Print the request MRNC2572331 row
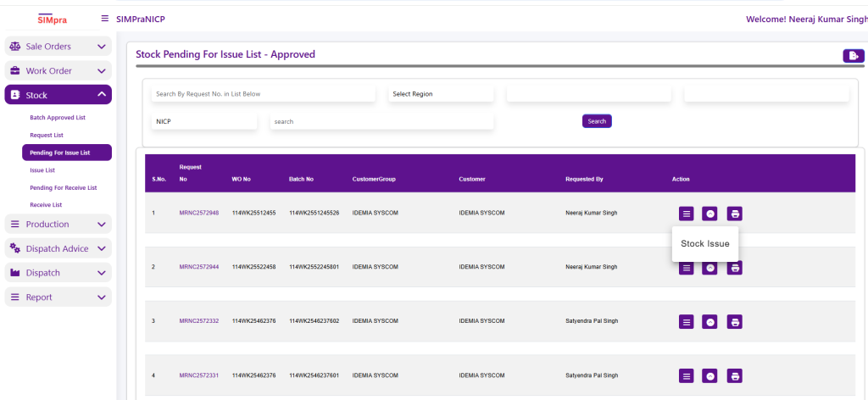 click(x=735, y=375)
